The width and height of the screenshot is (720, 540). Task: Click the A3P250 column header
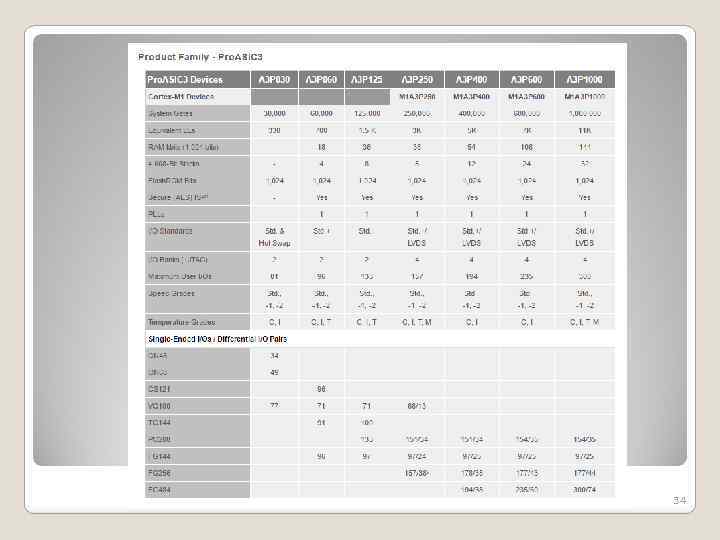417,79
